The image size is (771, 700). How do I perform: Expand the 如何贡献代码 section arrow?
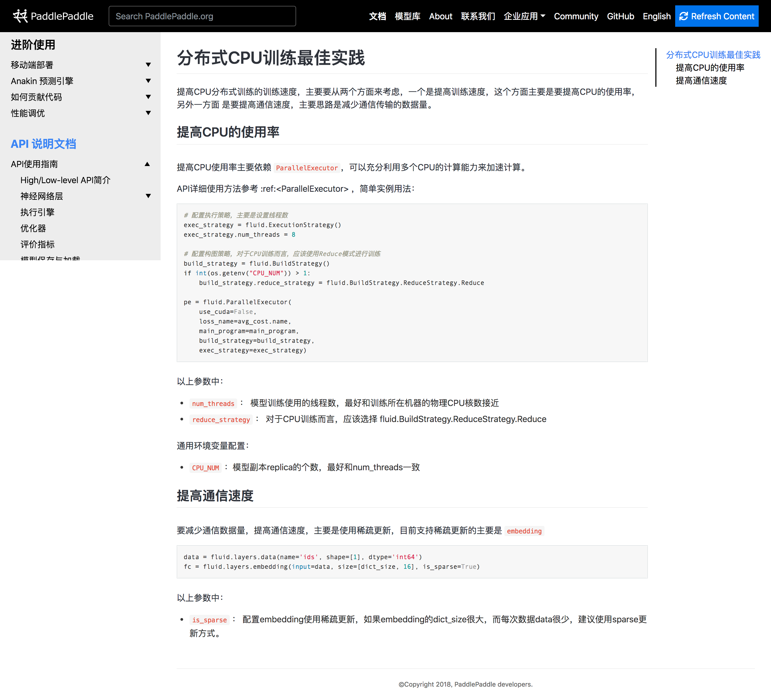[x=148, y=97]
